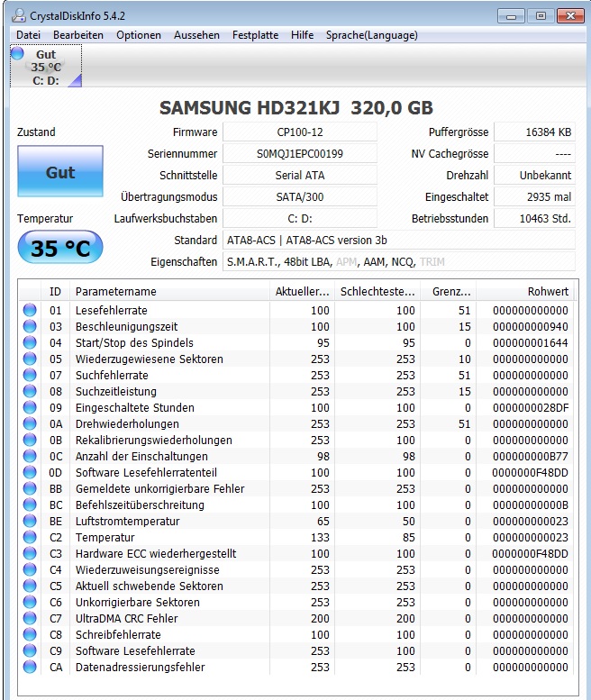This screenshot has height=700, width=591.
Task: Click status orb of Start/Stop des Spindels
Action: point(30,342)
